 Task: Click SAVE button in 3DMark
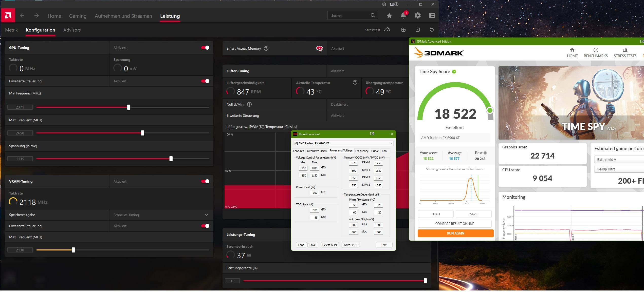point(473,214)
